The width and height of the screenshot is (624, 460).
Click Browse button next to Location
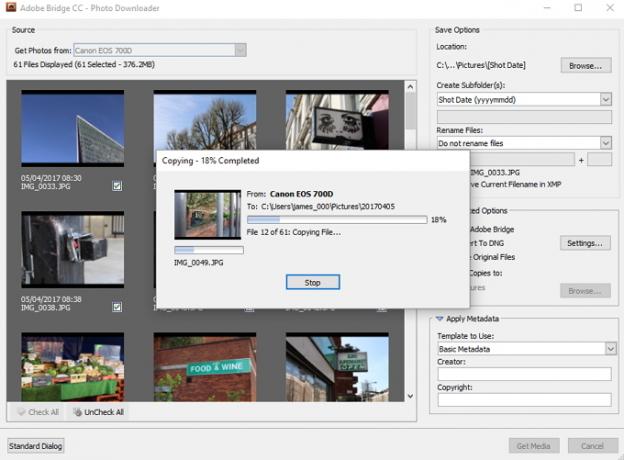click(x=586, y=66)
